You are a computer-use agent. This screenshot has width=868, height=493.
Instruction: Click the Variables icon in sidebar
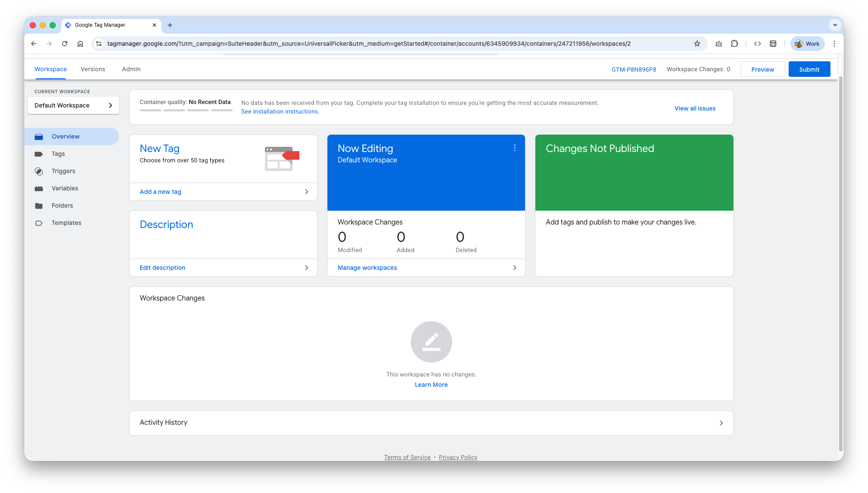pos(39,189)
